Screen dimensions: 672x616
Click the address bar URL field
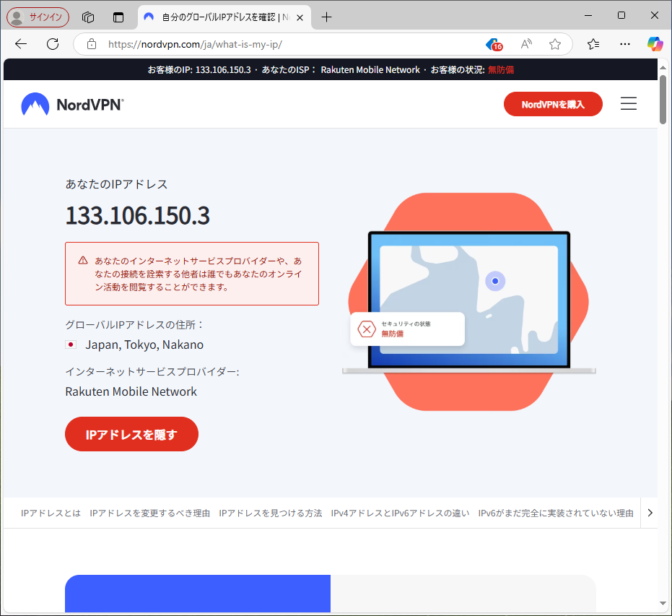[x=289, y=44]
